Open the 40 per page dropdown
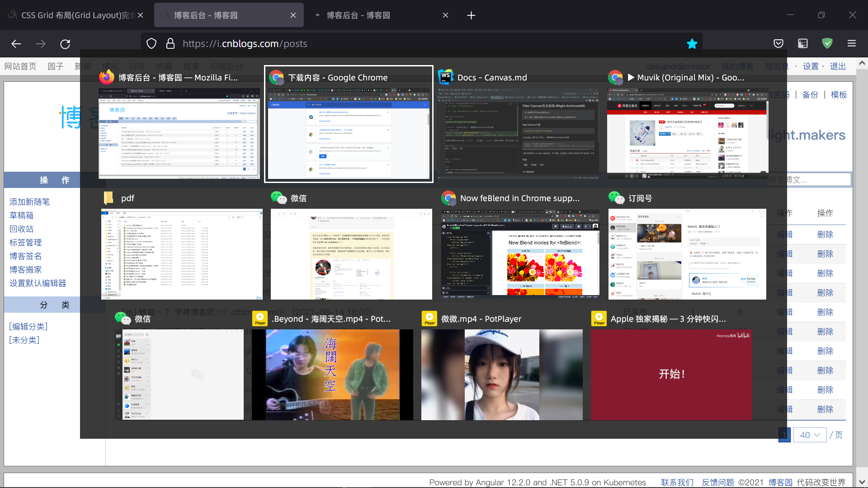Image resolution: width=868 pixels, height=488 pixels. (x=809, y=435)
